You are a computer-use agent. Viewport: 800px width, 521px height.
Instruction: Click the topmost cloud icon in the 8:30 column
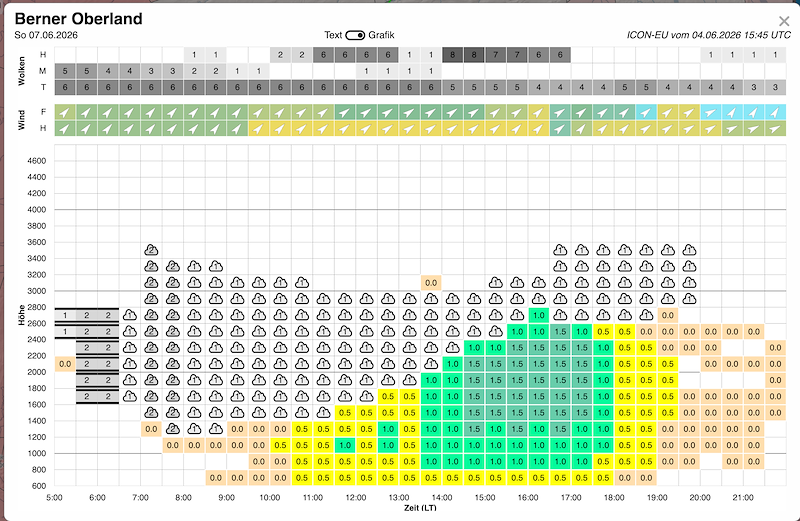coord(216,266)
